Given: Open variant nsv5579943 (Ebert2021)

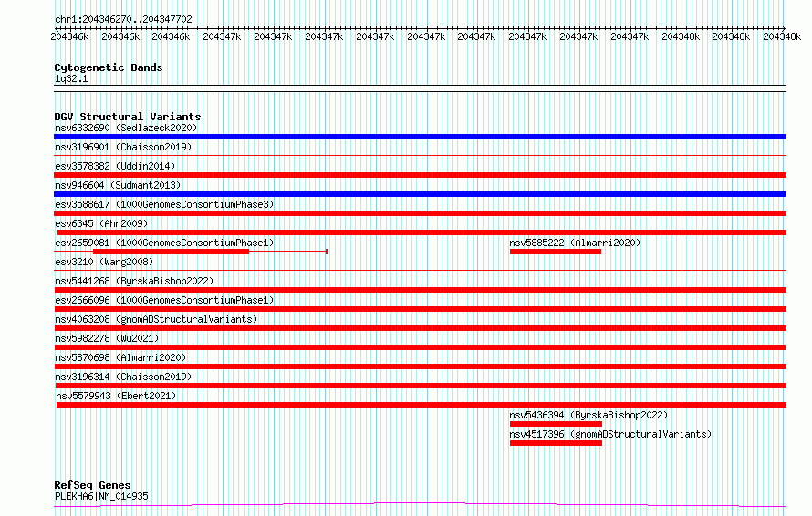Looking at the screenshot, I should 116,396.
